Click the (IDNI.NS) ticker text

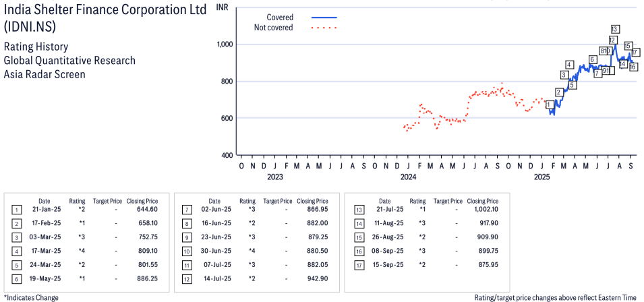tap(30, 27)
